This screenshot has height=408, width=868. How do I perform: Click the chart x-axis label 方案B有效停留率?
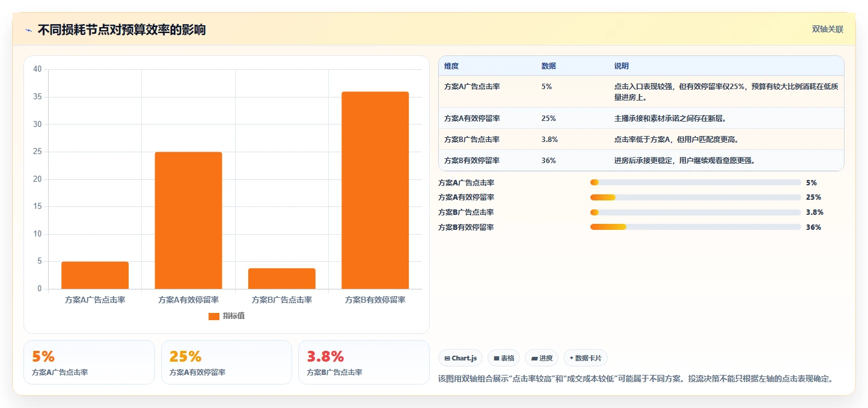click(375, 300)
